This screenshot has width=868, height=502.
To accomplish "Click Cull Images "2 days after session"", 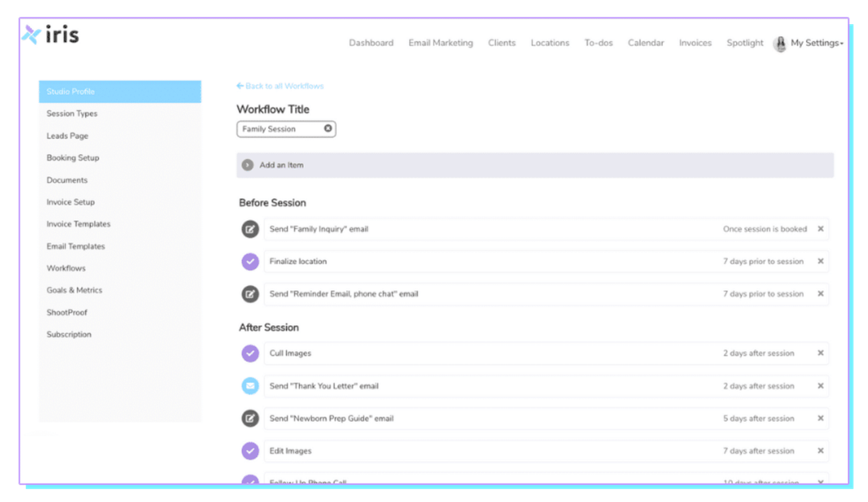I will [x=759, y=353].
